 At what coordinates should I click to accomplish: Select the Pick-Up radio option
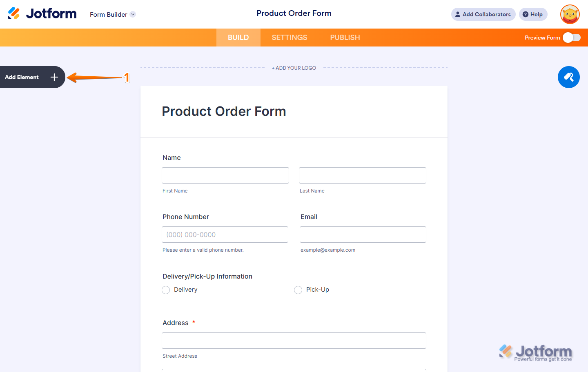click(x=298, y=290)
